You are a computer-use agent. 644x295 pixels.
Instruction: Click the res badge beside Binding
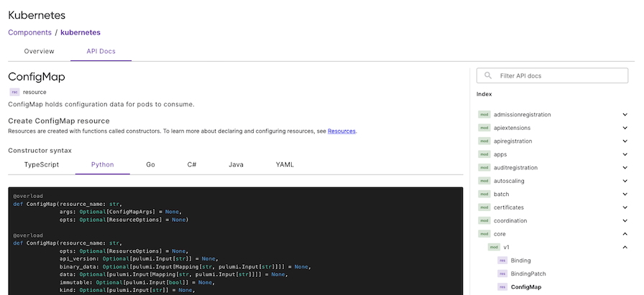pos(502,261)
